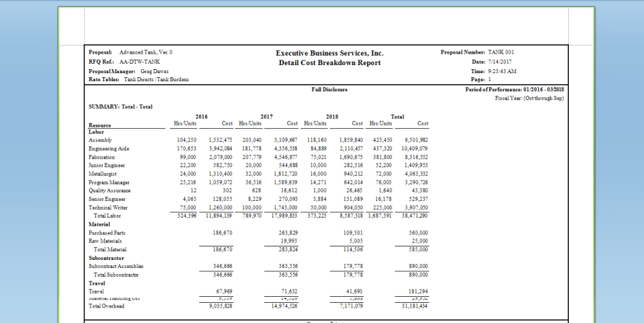Click the date value '7/14/2017'
644x323 pixels.
pyautogui.click(x=500, y=62)
